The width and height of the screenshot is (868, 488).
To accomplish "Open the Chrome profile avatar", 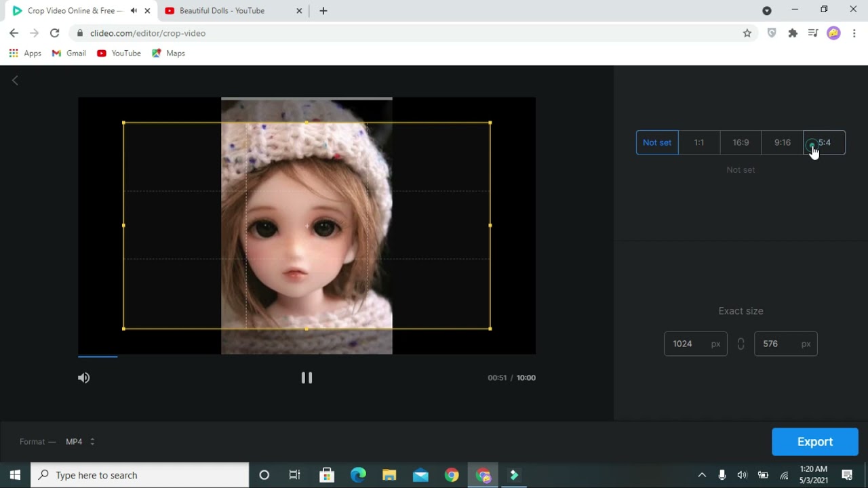I will 833,33.
